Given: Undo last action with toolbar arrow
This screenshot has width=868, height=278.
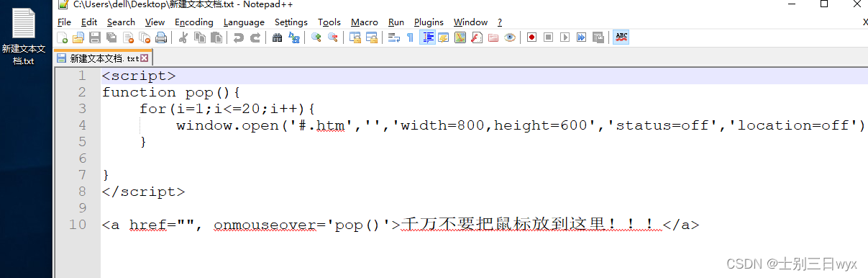Looking at the screenshot, I should 238,37.
